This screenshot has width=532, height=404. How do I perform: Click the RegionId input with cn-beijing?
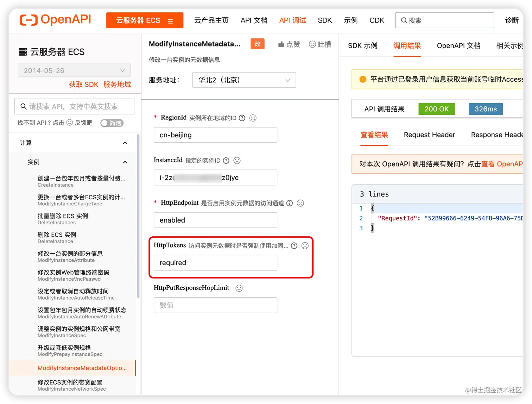pos(215,135)
